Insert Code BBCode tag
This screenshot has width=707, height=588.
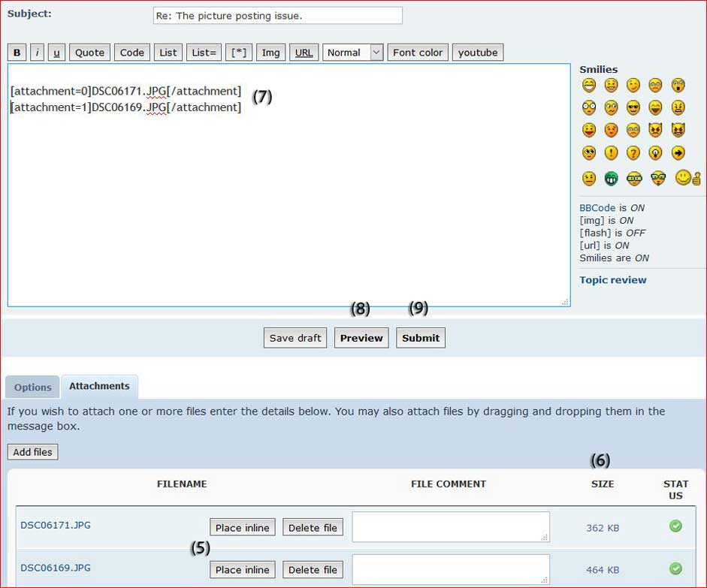tap(132, 53)
